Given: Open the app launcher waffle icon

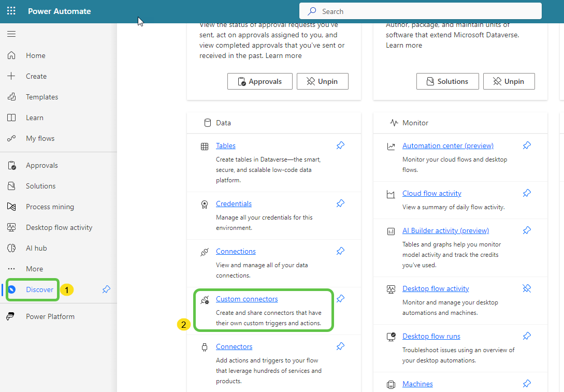Looking at the screenshot, I should 11,11.
